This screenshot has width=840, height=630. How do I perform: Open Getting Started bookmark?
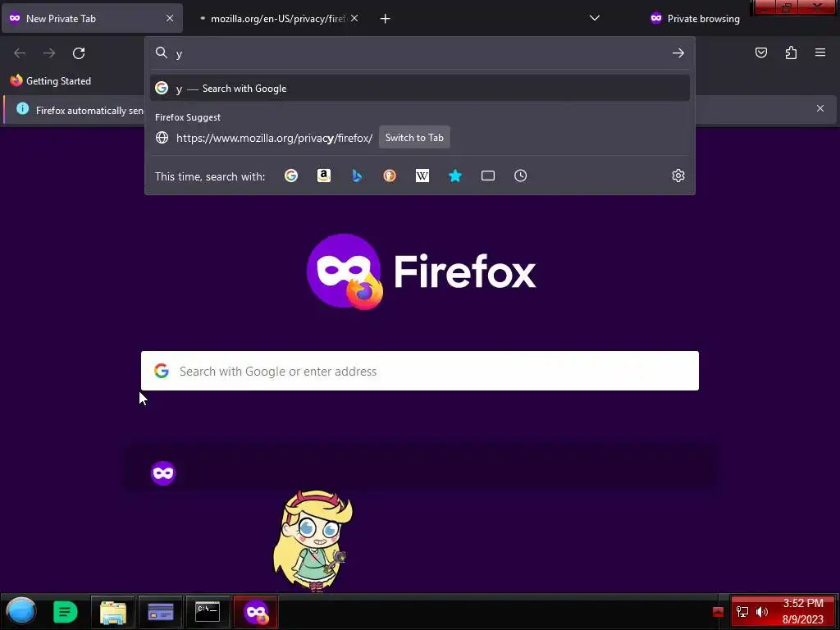(x=51, y=81)
